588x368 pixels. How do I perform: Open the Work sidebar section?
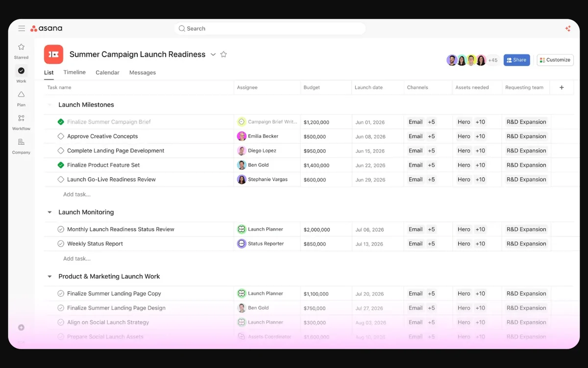pyautogui.click(x=21, y=75)
